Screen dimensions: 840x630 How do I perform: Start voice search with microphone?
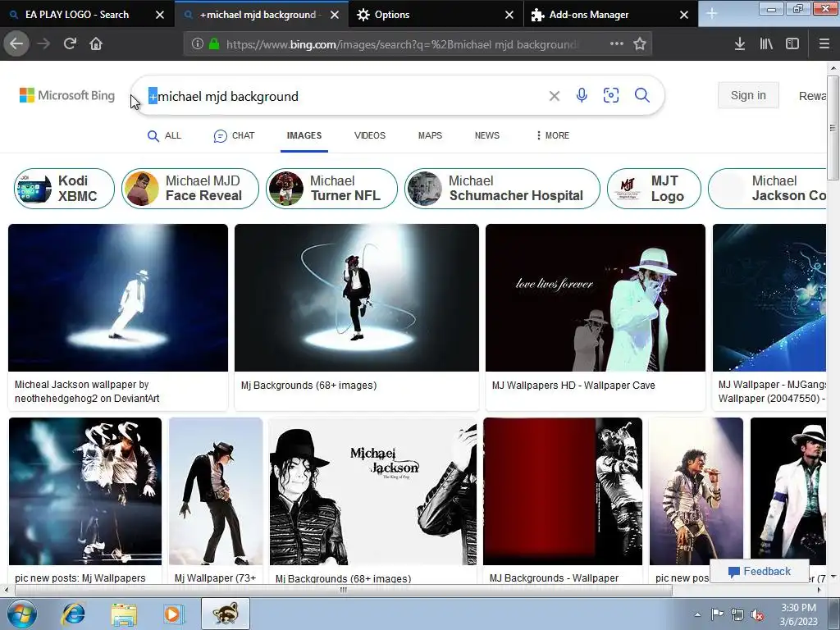[x=582, y=95]
